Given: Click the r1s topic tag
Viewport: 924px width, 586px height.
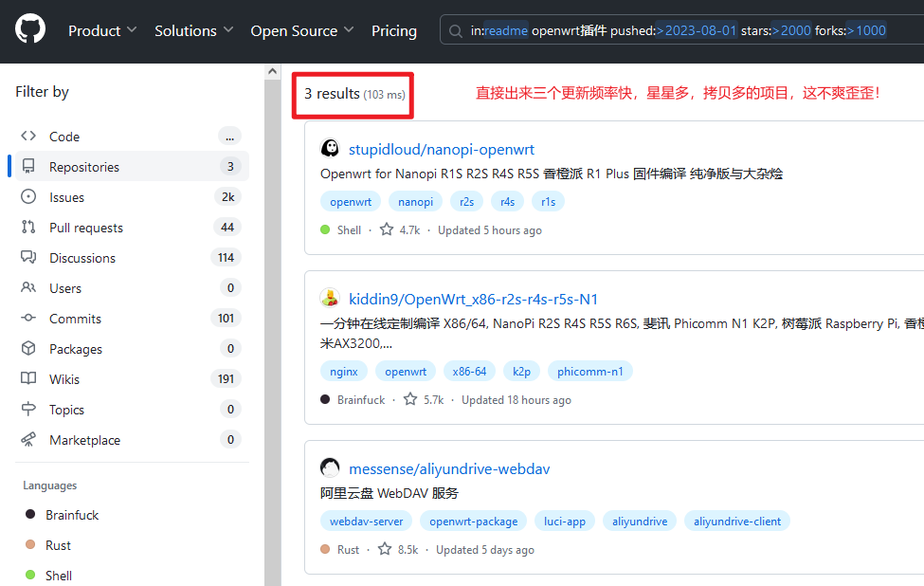Looking at the screenshot, I should [x=548, y=202].
